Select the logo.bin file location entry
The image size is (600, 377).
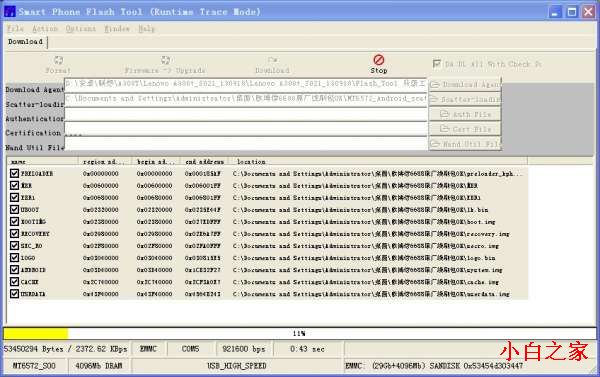pyautogui.click(x=364, y=258)
